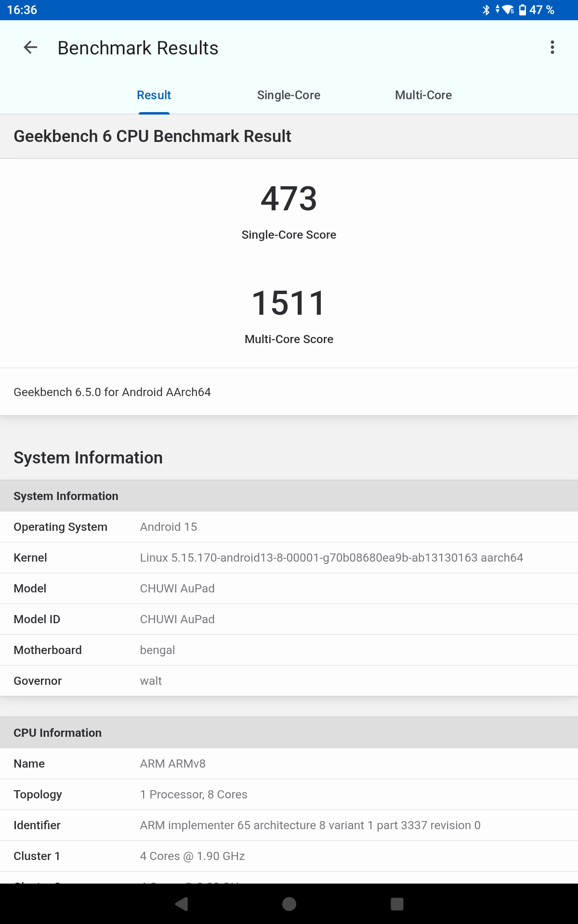Tap the Cluster 1 cores row
The height and width of the screenshot is (924, 578).
289,856
